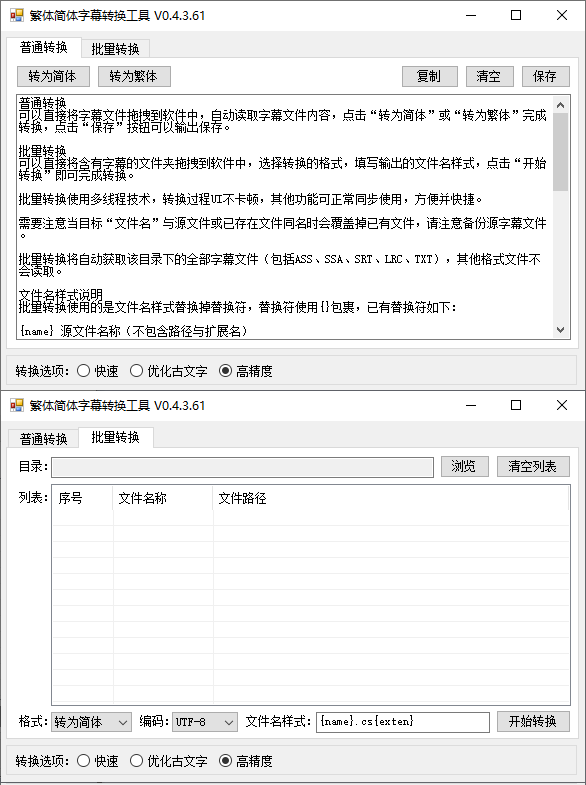Minimize the bottom window

(471, 405)
